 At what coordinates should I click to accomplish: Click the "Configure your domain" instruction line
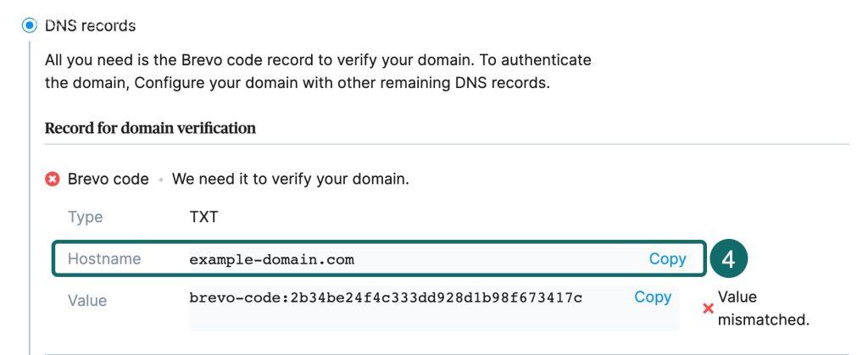pyautogui.click(x=297, y=84)
